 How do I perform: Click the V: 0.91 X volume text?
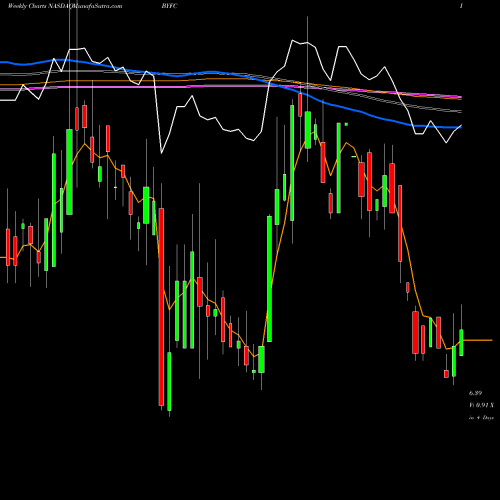[482, 405]
